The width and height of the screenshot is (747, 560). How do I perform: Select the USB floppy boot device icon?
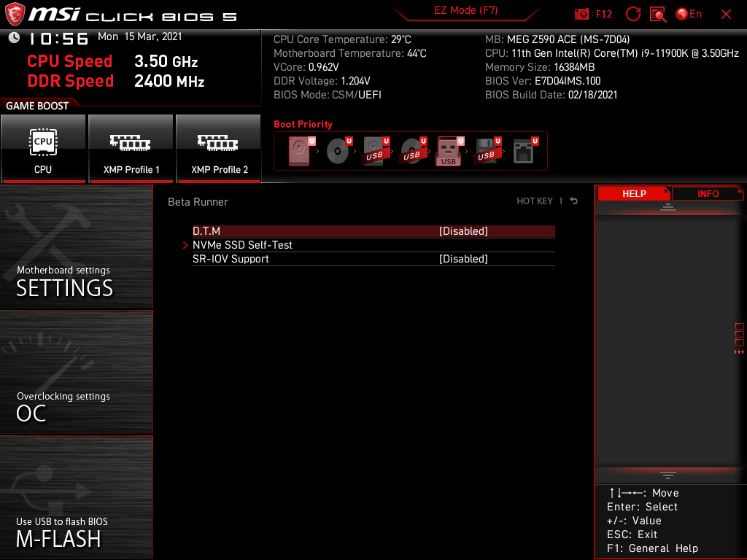(x=487, y=151)
